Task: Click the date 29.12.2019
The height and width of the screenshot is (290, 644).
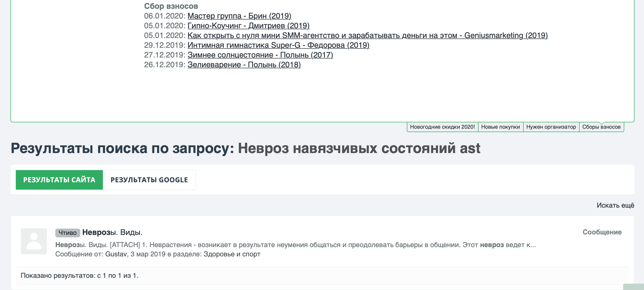Action: point(164,45)
